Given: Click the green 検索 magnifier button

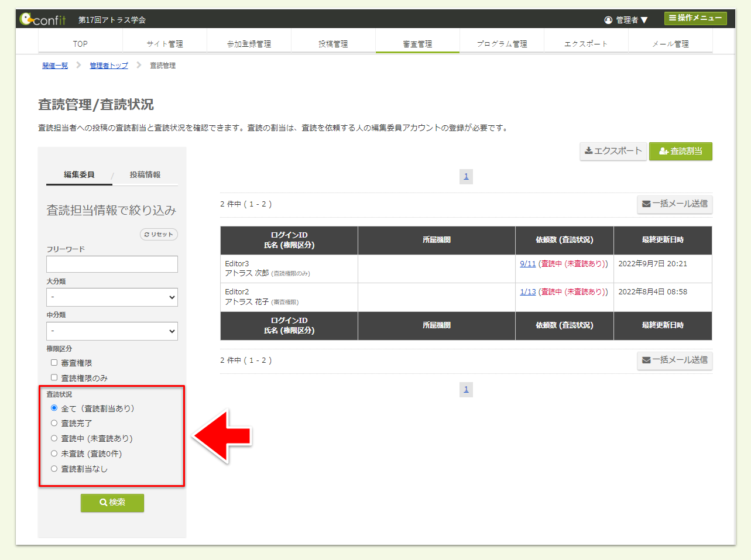Looking at the screenshot, I should point(112,502).
